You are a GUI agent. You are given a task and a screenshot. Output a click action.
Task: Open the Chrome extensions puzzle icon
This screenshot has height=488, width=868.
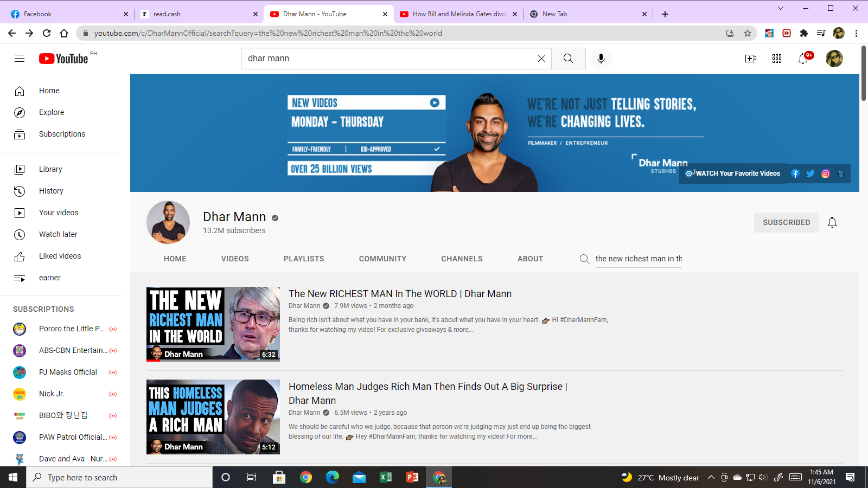[804, 33]
